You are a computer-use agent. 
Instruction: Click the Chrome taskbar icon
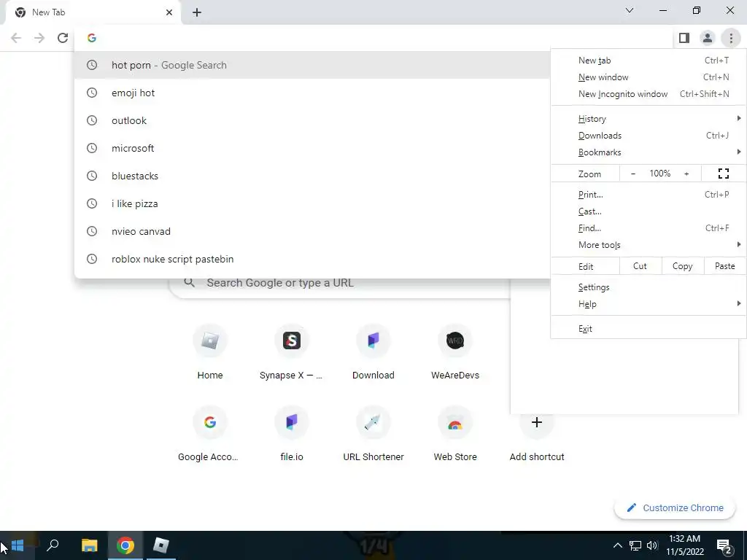click(x=125, y=545)
